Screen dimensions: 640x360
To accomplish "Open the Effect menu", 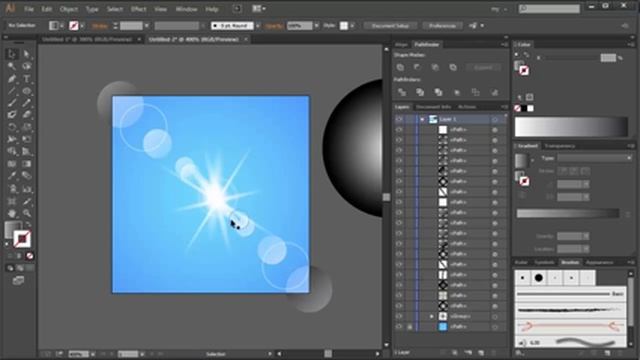I will click(x=138, y=9).
